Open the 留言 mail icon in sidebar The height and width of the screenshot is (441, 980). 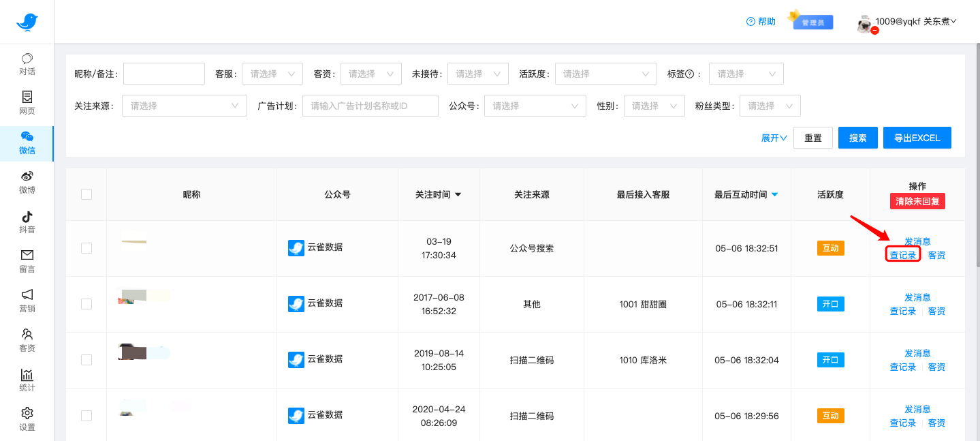(x=27, y=256)
